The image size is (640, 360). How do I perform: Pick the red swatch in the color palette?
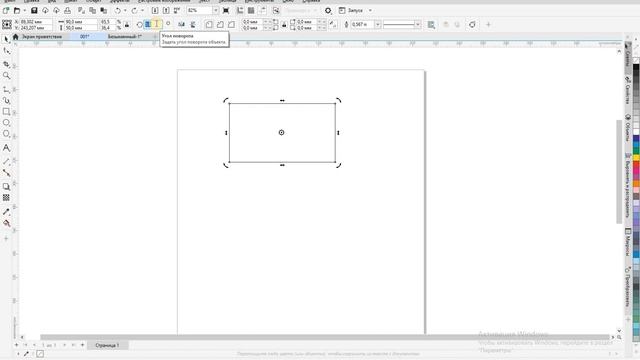coord(636,164)
